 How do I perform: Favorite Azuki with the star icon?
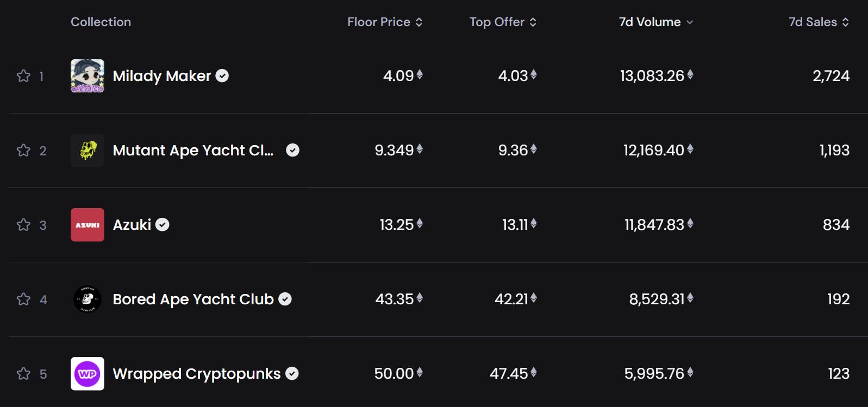pos(23,225)
